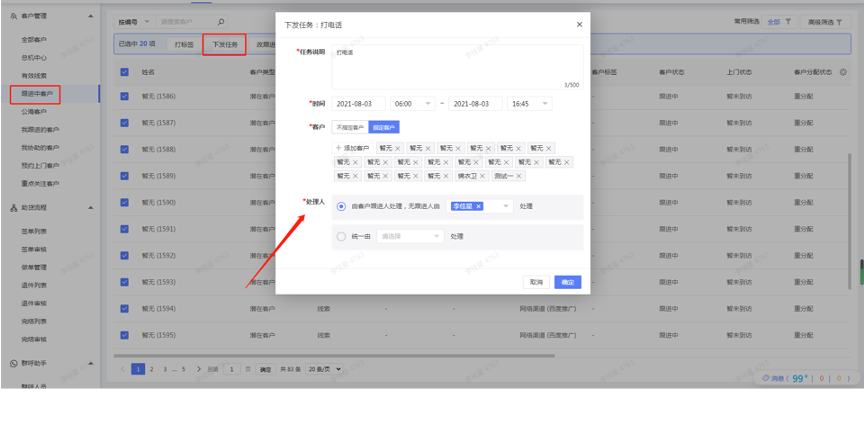Go to the previous page arrow
The image size is (864, 422).
pyautogui.click(x=122, y=369)
